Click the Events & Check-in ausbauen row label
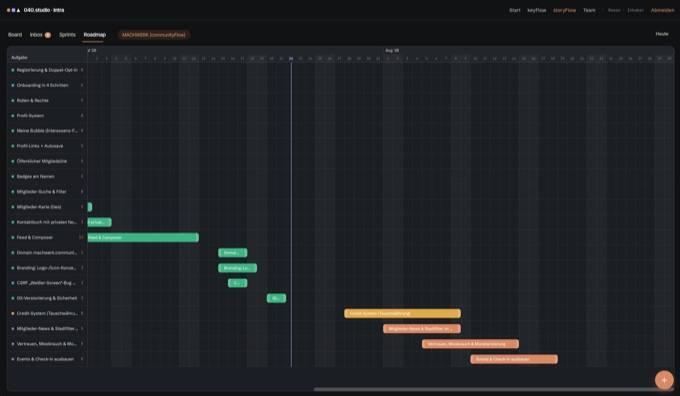The height and width of the screenshot is (396, 680). coord(45,359)
